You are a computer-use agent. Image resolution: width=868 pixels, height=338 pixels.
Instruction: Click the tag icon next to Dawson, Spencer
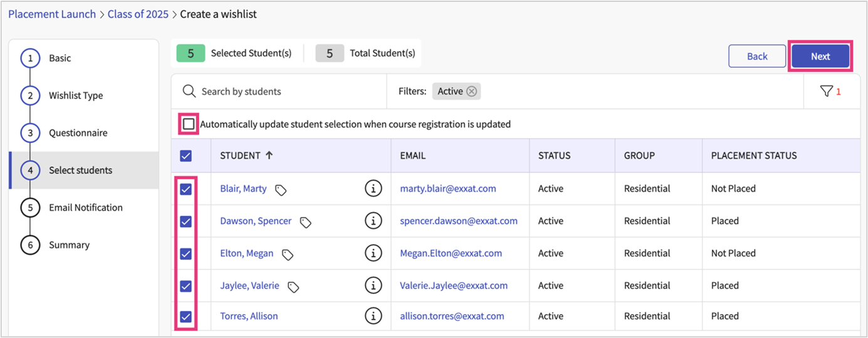point(305,222)
